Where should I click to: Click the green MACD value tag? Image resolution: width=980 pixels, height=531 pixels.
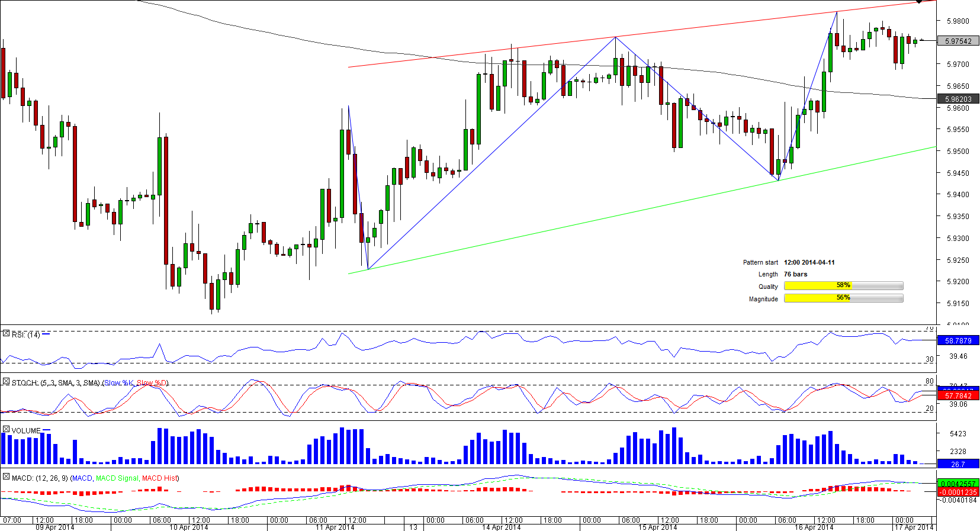click(957, 484)
